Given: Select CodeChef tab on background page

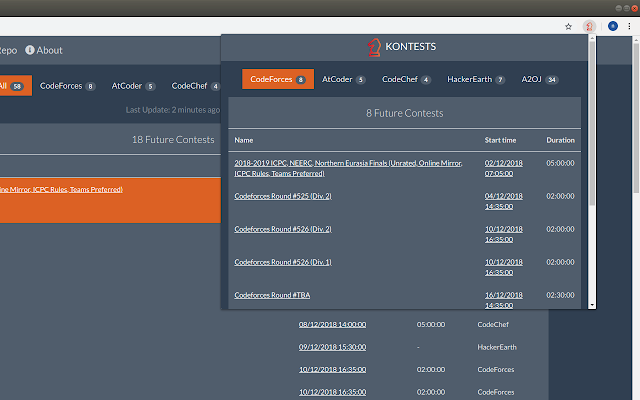Looking at the screenshot, I should pos(195,86).
